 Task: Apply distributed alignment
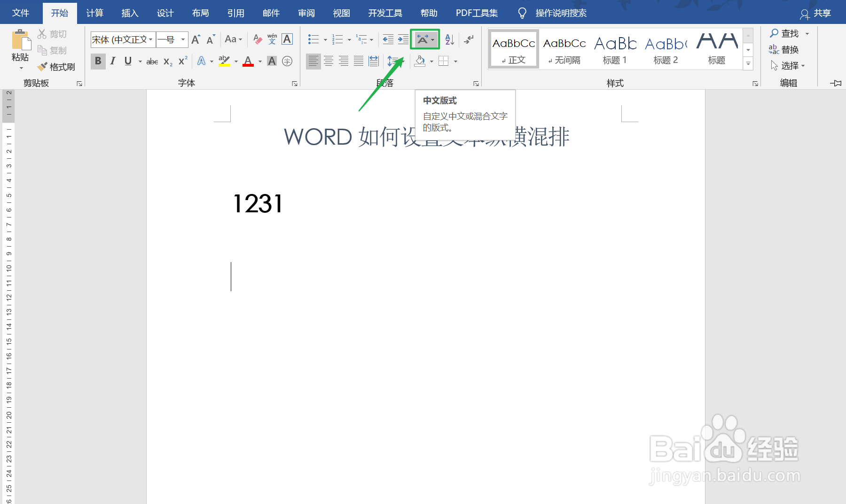[x=374, y=61]
